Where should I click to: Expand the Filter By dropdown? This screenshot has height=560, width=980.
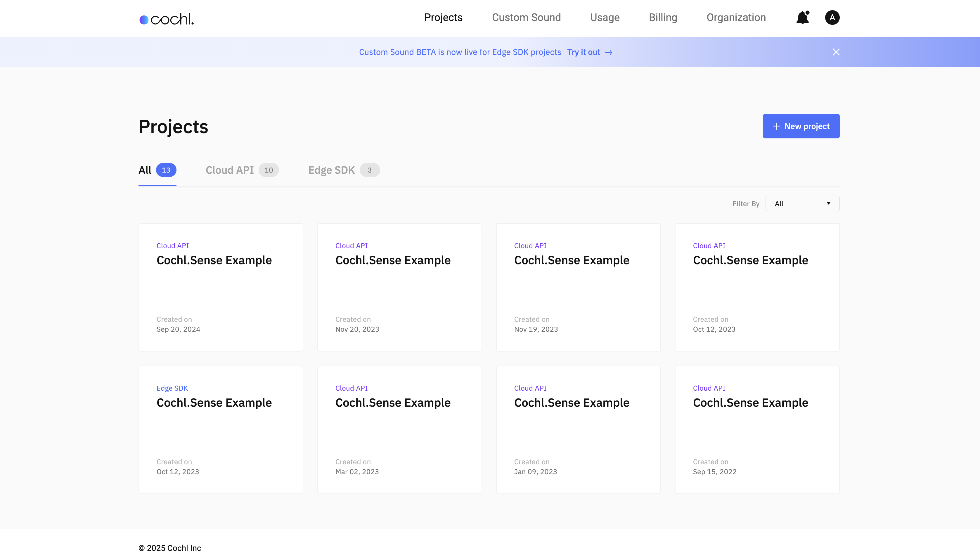[803, 204]
